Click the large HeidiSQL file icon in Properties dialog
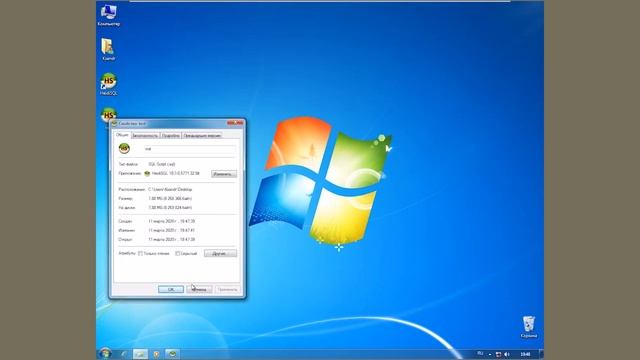The width and height of the screenshot is (640, 360). click(124, 149)
